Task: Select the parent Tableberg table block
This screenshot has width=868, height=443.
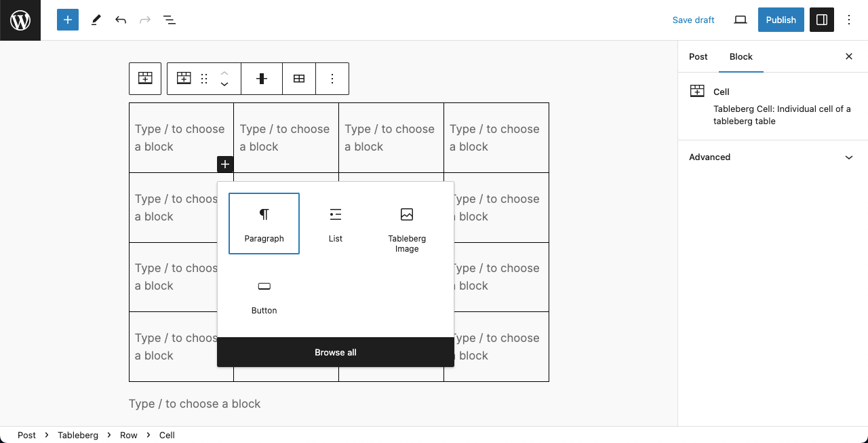Action: pyautogui.click(x=144, y=79)
